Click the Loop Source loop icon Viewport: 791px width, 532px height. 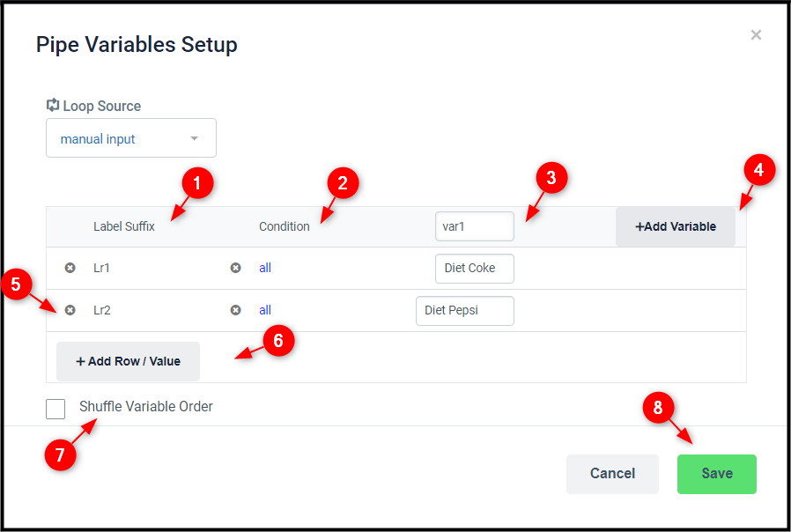pyautogui.click(x=53, y=106)
